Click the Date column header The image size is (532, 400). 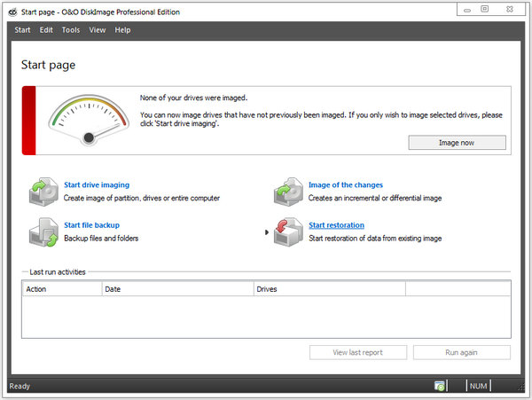pos(176,289)
